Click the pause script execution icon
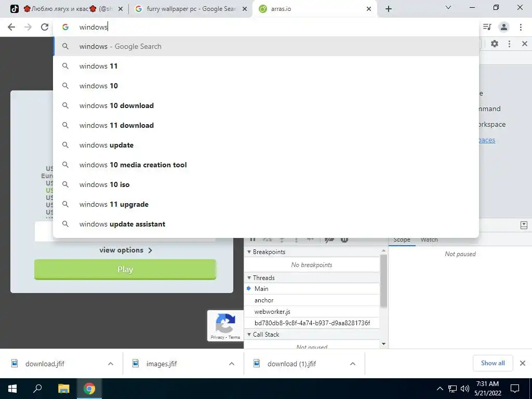The image size is (532, 399). click(253, 239)
